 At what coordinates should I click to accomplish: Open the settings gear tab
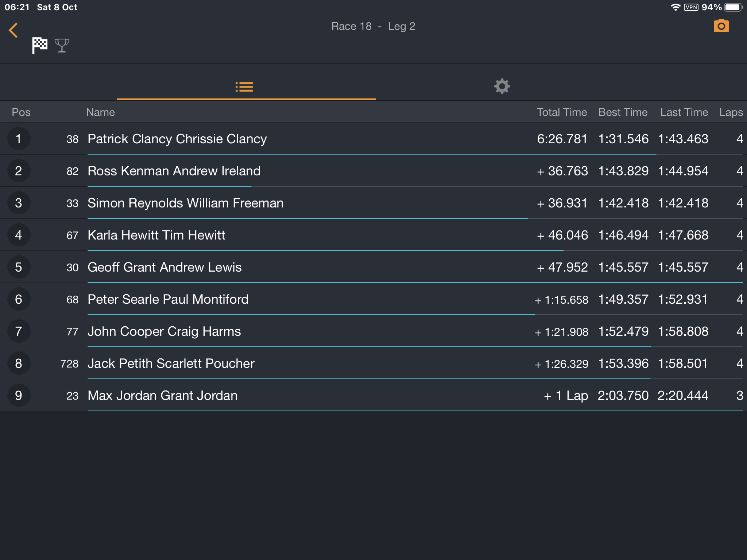(x=502, y=86)
